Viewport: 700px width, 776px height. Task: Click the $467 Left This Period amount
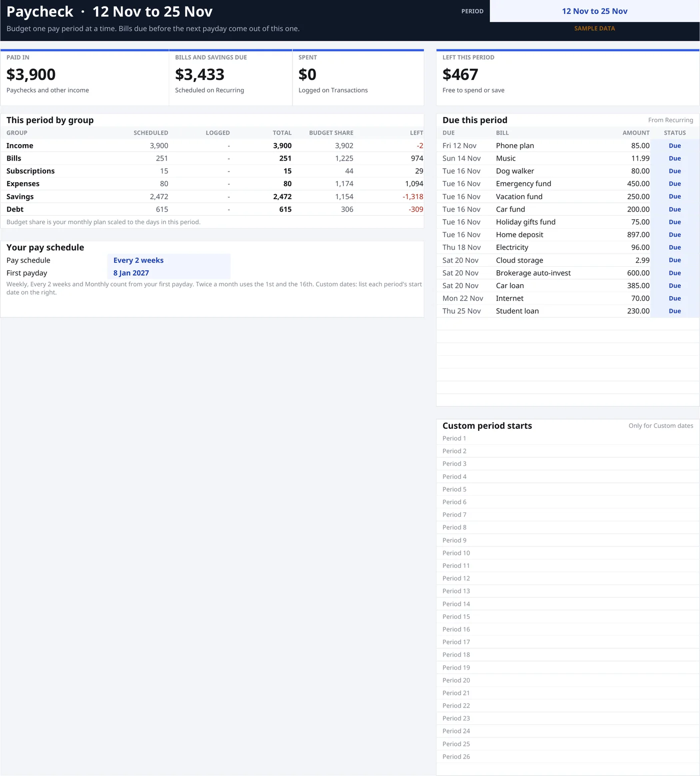pyautogui.click(x=460, y=75)
